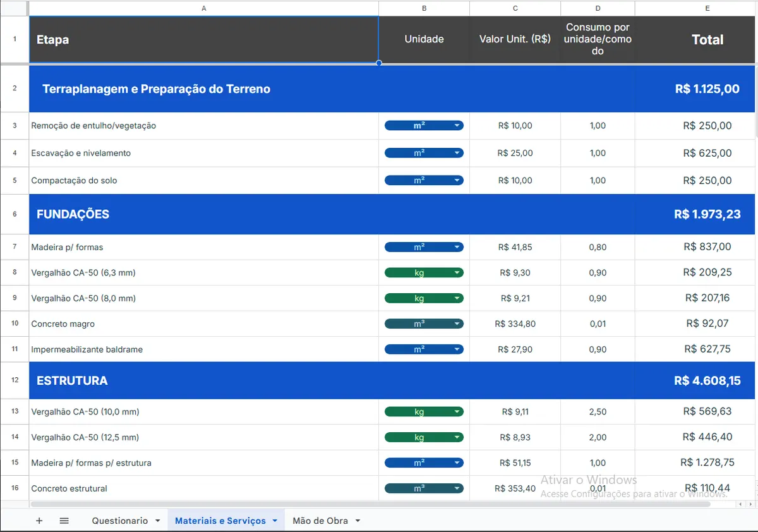Open m³ unit dropdown for Concreto magro
The height and width of the screenshot is (532, 758).
tap(424, 323)
